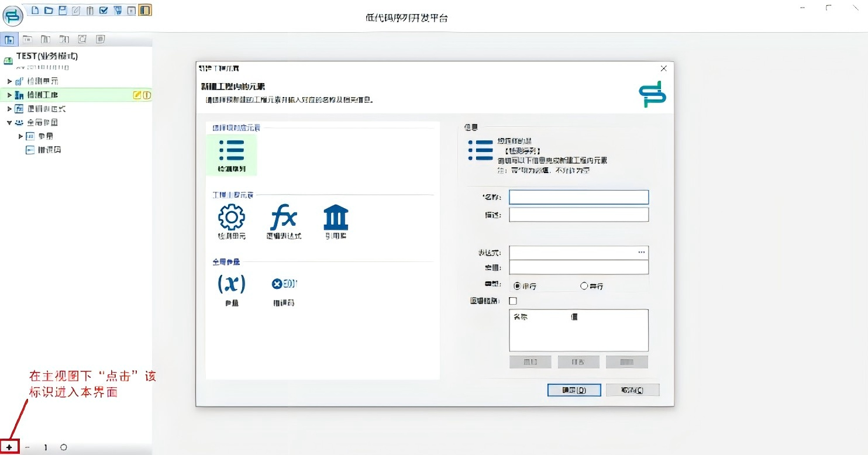
Task: Select the 引用库 building icon
Action: [336, 218]
